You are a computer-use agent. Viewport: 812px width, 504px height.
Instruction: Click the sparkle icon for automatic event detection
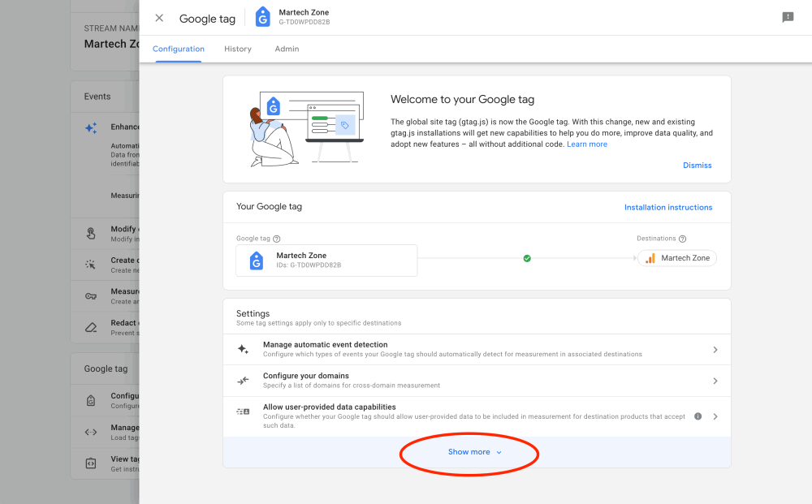pos(244,349)
